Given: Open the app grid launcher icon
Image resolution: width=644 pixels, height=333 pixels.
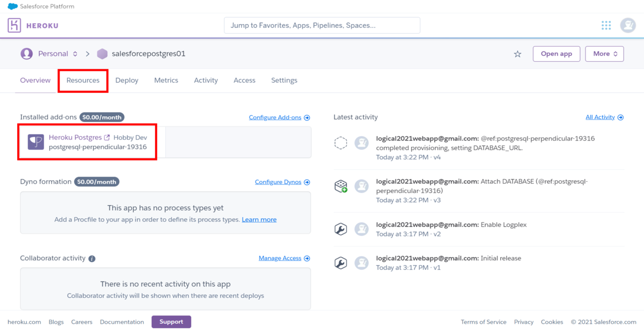Looking at the screenshot, I should (606, 25).
